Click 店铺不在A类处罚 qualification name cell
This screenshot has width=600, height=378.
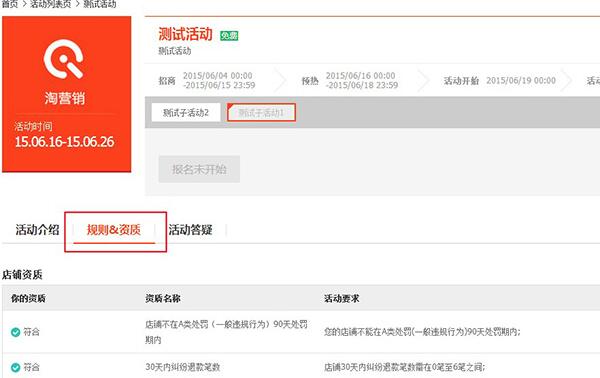(x=226, y=332)
